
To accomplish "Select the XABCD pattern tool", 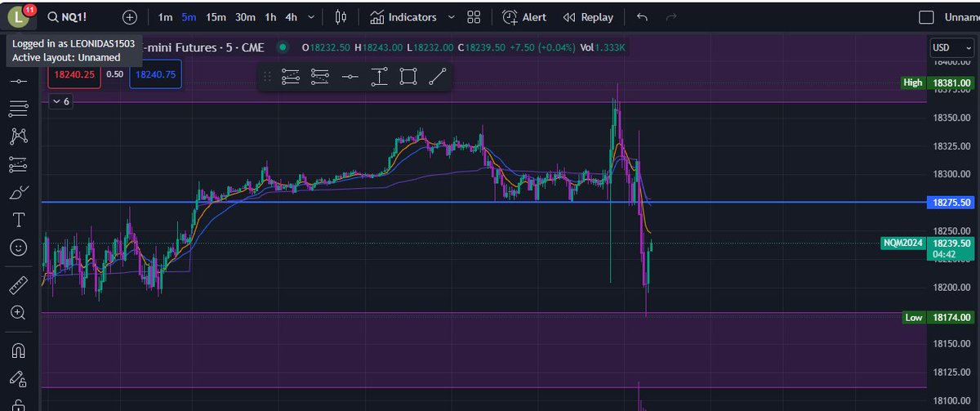I will [x=18, y=136].
